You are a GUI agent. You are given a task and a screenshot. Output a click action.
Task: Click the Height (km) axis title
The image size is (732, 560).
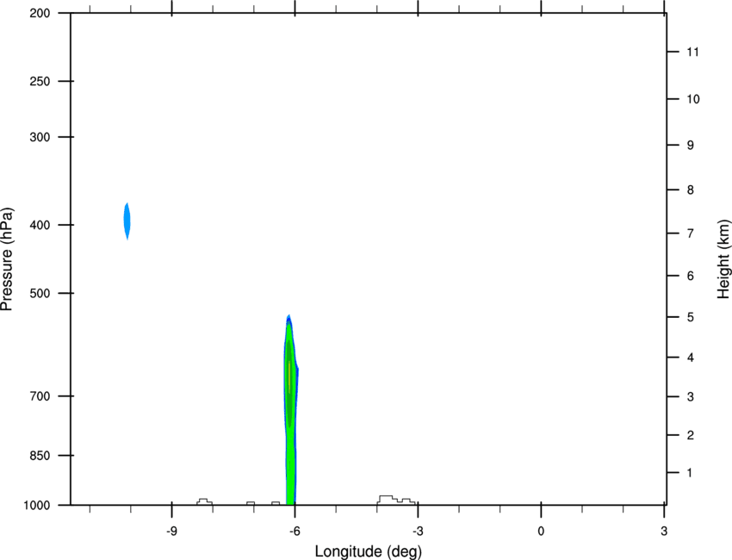723,259
